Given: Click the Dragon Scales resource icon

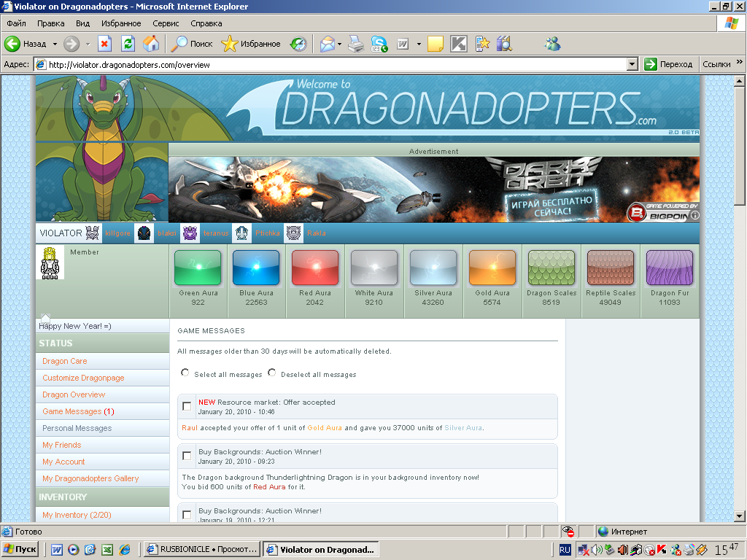Looking at the screenshot, I should [x=551, y=268].
